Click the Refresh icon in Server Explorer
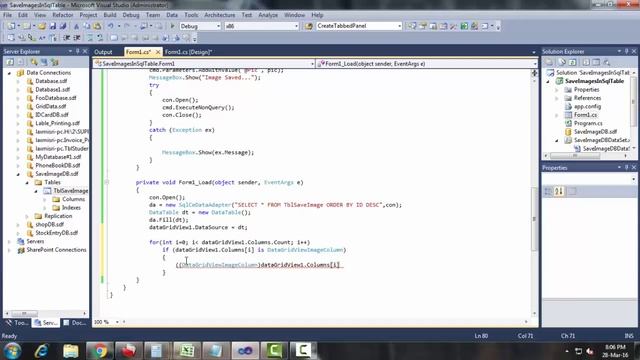Screen dimensions: 640x360 coord(10,62)
